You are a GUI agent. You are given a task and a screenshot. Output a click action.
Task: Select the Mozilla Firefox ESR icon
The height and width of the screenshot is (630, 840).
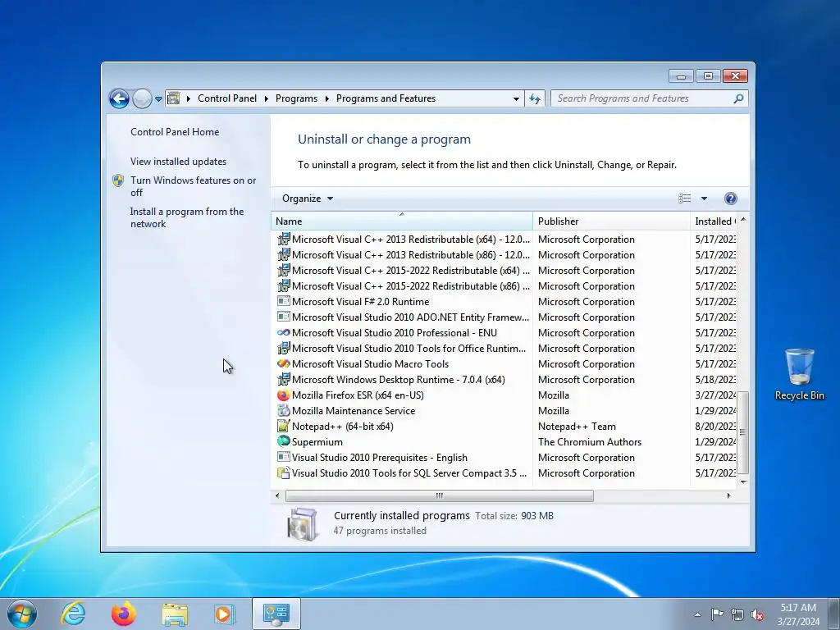click(x=283, y=395)
